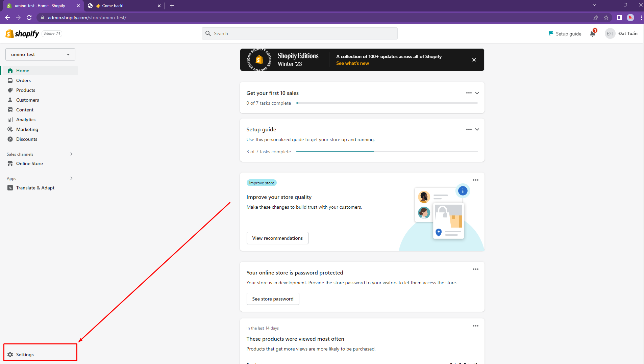Open the Chrome three-dot menu

[x=641, y=18]
